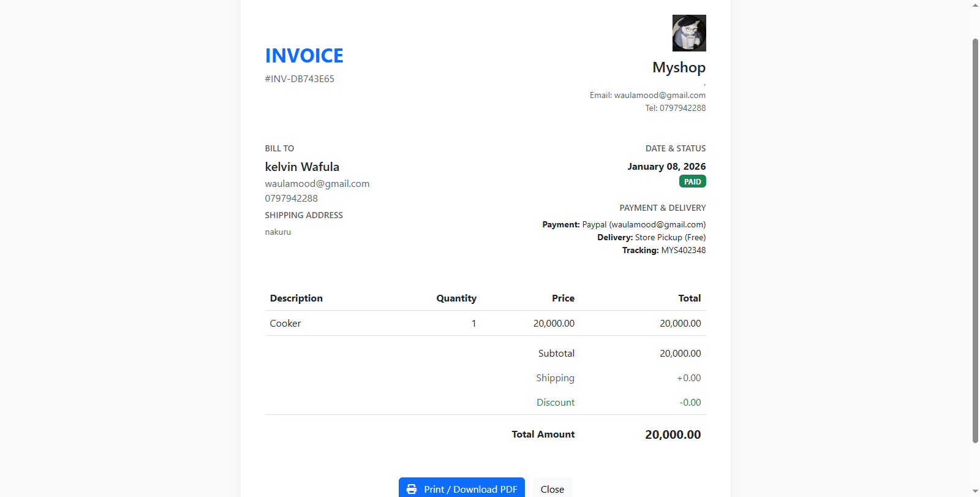Click the INVOICE heading

(x=304, y=56)
